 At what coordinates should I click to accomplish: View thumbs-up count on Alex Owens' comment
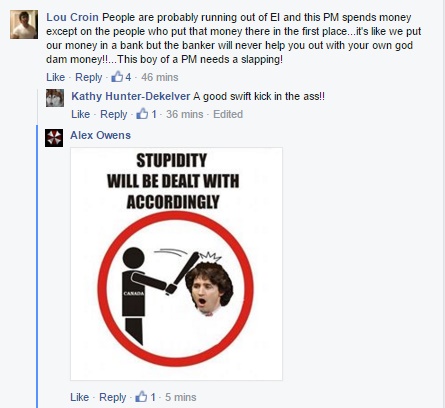click(145, 397)
